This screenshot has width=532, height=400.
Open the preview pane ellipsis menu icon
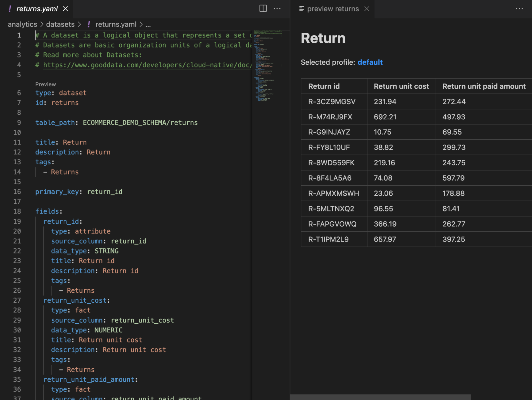pos(519,9)
